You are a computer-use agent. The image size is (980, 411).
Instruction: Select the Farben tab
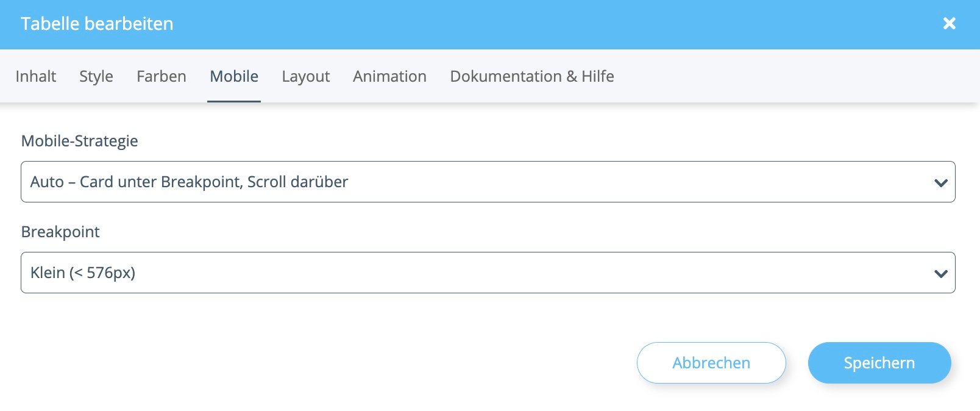(162, 76)
